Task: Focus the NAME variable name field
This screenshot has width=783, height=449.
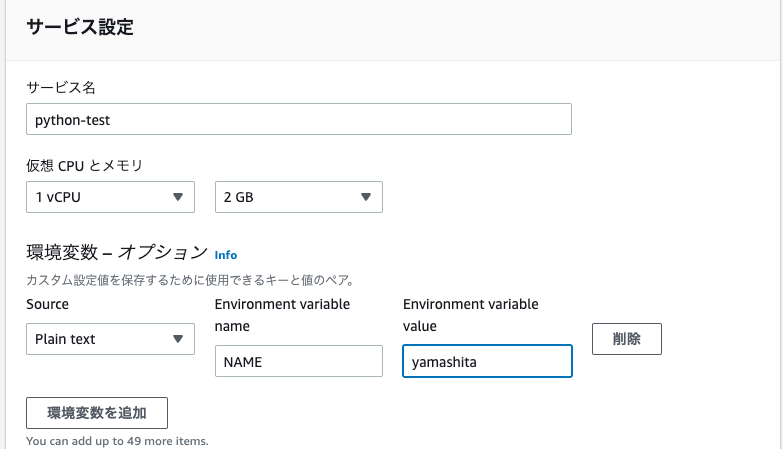Action: (x=299, y=361)
